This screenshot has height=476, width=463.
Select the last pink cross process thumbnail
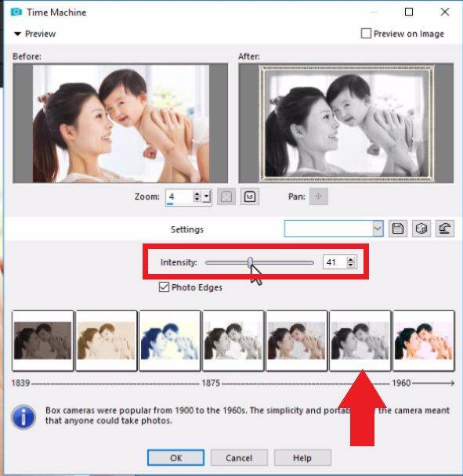click(x=424, y=341)
